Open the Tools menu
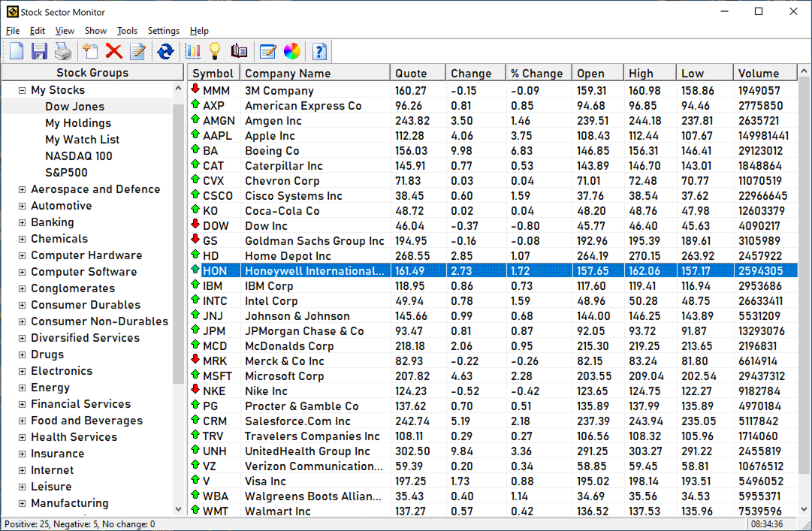Viewport: 812px width, 531px height. coord(127,31)
